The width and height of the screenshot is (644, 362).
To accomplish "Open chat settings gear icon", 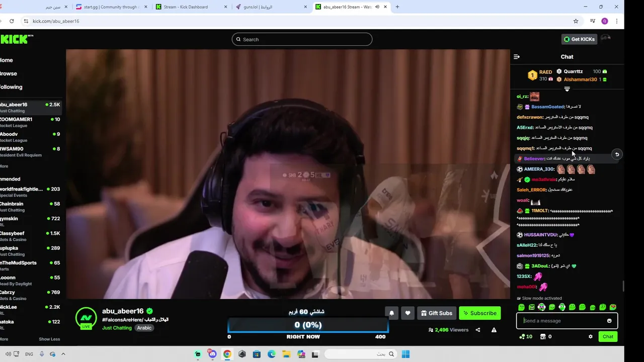I will click(591, 336).
